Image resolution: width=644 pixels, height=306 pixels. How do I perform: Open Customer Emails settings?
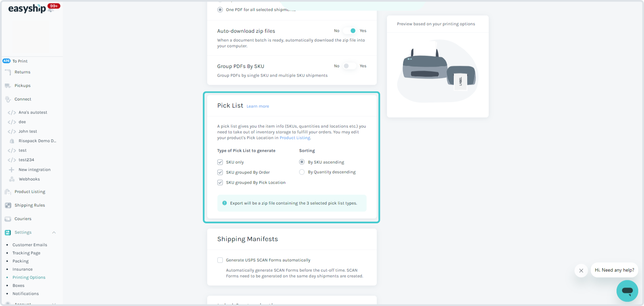pos(30,245)
